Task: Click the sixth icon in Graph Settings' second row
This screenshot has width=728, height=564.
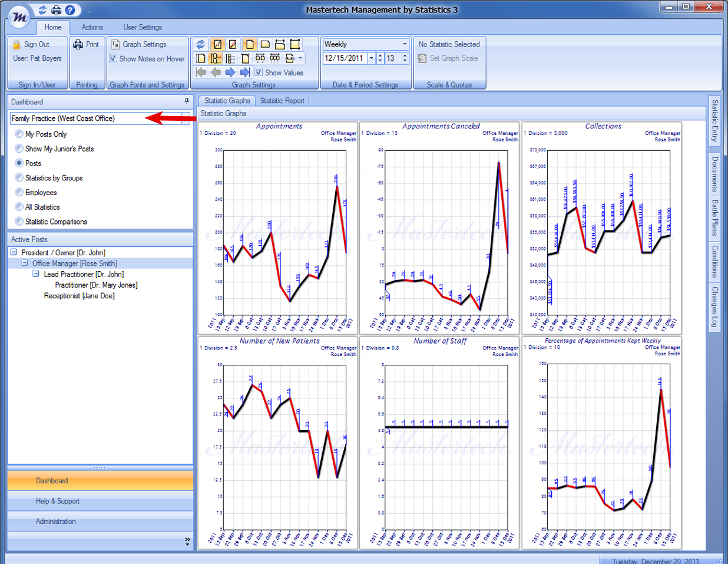Action: (x=274, y=58)
